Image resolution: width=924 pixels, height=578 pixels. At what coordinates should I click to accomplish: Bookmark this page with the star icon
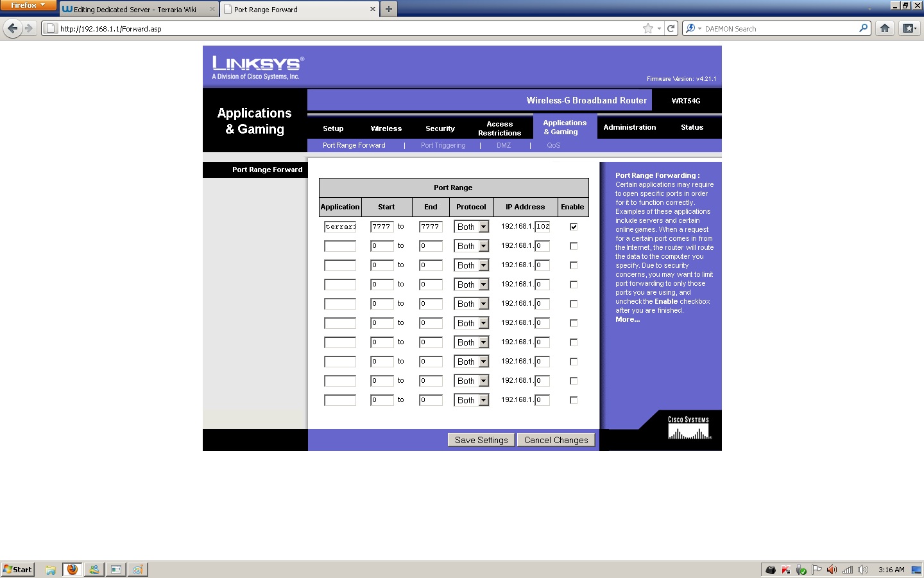tap(648, 28)
